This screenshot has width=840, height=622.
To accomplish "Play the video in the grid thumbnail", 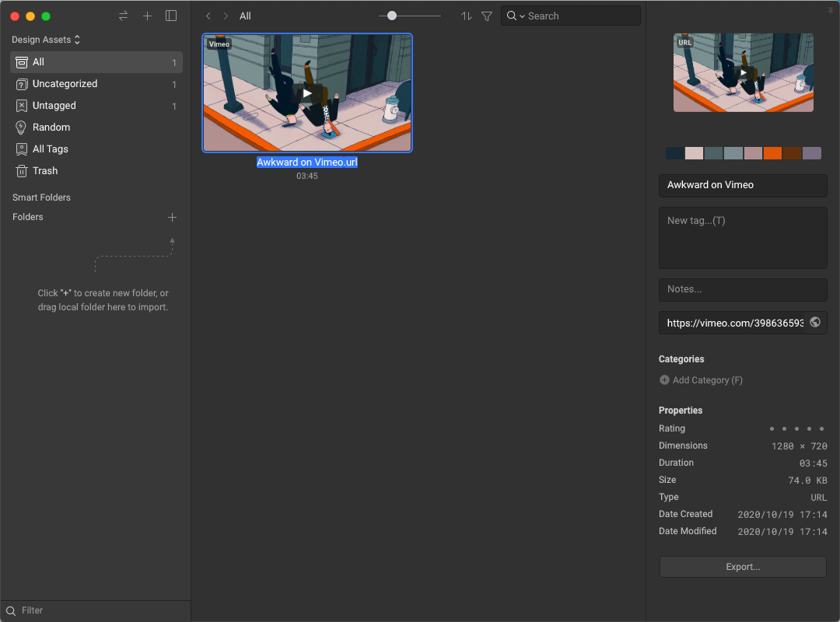I will (307, 93).
